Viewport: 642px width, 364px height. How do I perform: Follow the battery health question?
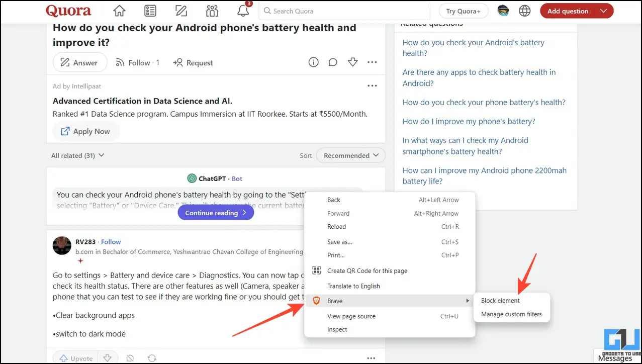pyautogui.click(x=137, y=62)
